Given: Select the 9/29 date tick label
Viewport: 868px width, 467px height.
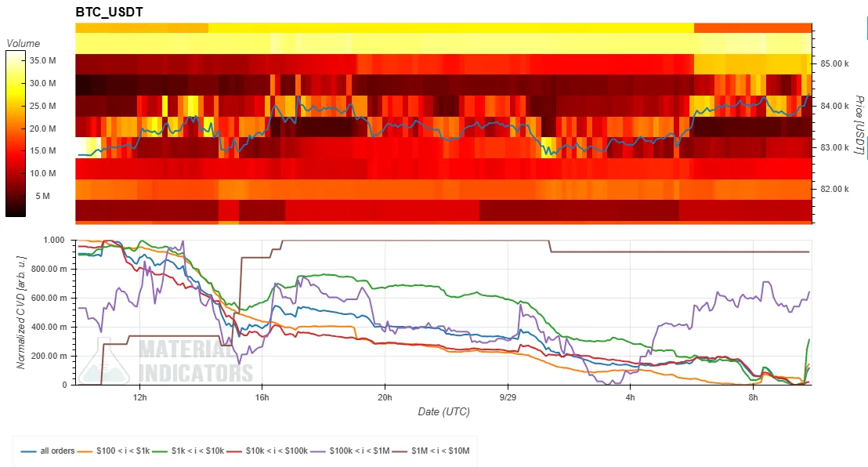Looking at the screenshot, I should click(508, 398).
